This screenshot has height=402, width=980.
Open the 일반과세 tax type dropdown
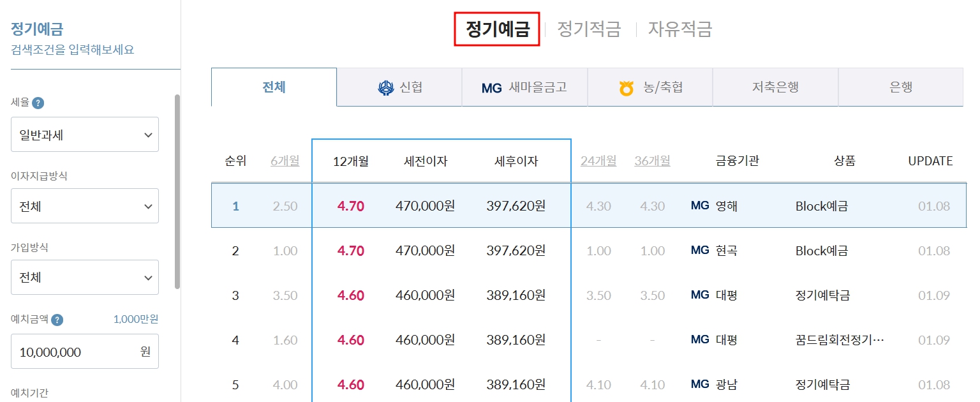84,134
